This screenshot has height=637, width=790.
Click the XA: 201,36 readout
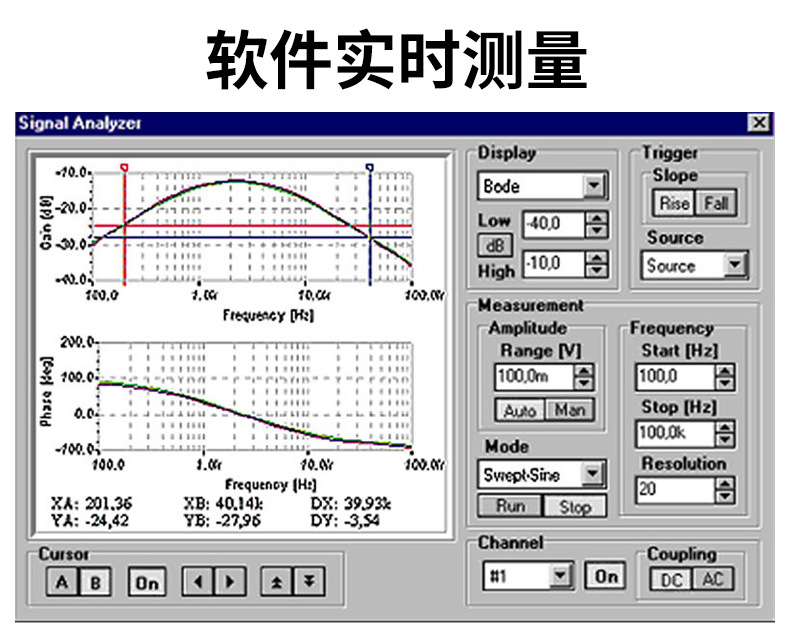point(91,503)
